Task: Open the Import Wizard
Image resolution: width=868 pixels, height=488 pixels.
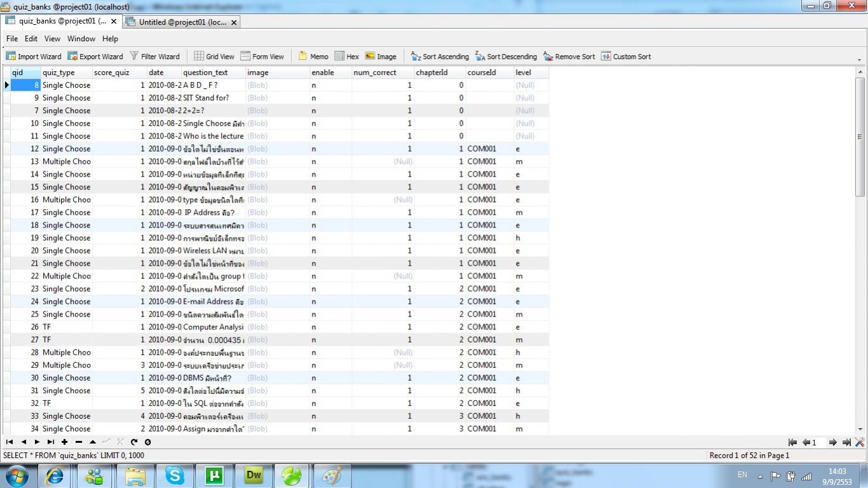Action: click(34, 57)
